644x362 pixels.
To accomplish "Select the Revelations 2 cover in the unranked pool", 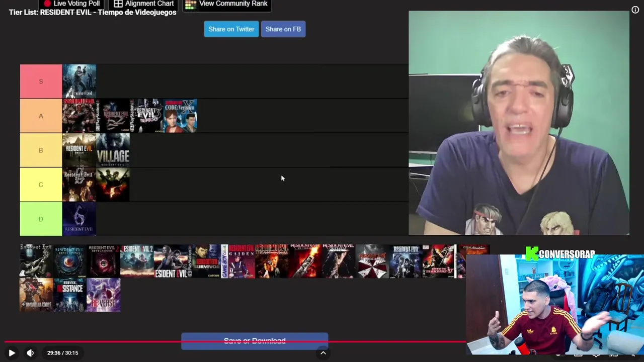I will [x=104, y=261].
